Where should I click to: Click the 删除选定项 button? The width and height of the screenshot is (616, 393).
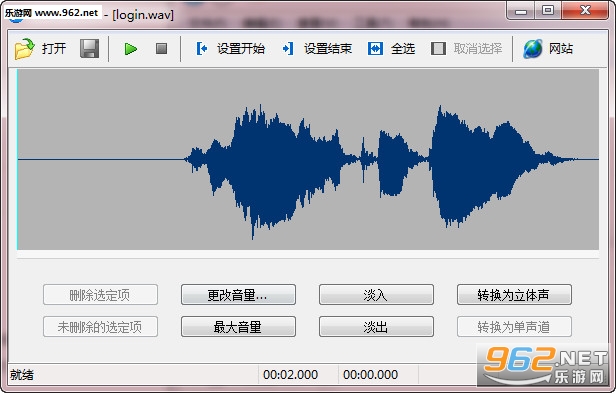100,295
